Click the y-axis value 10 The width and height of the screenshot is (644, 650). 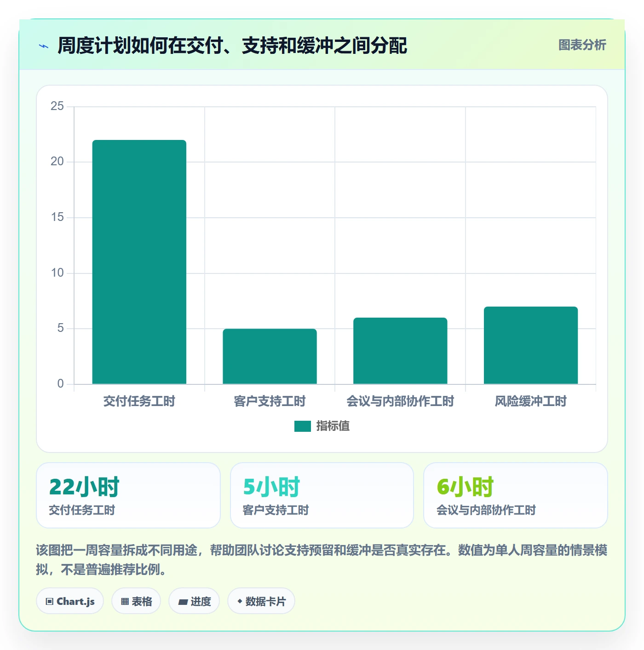click(x=57, y=273)
